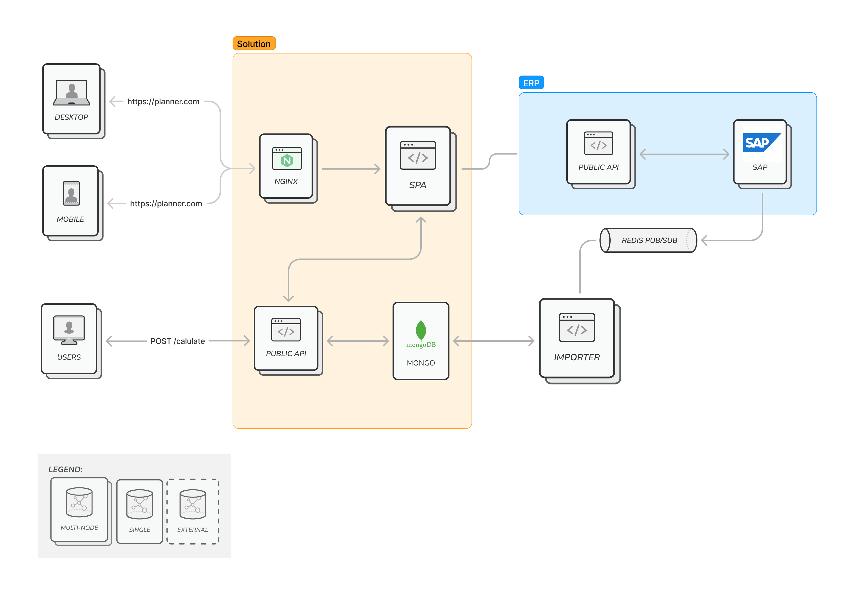This screenshot has height=601, width=868.
Task: Select the IMPORTER code window icon
Action: pyautogui.click(x=577, y=327)
